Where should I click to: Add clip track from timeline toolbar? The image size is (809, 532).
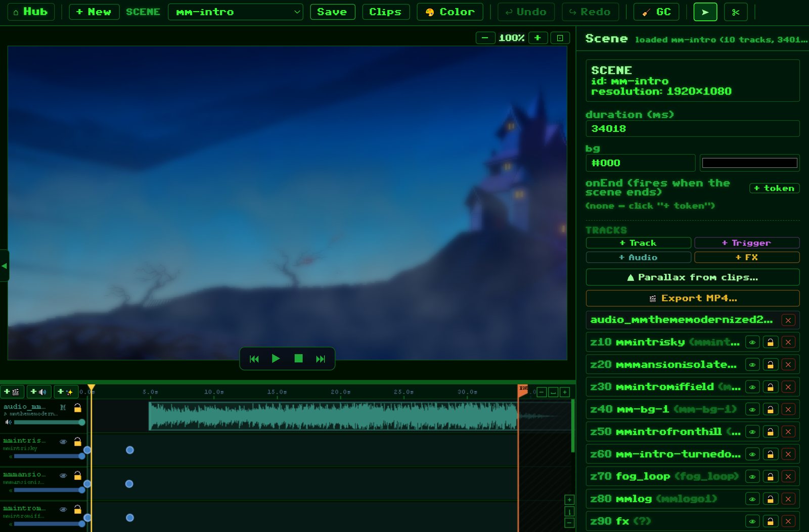click(12, 392)
